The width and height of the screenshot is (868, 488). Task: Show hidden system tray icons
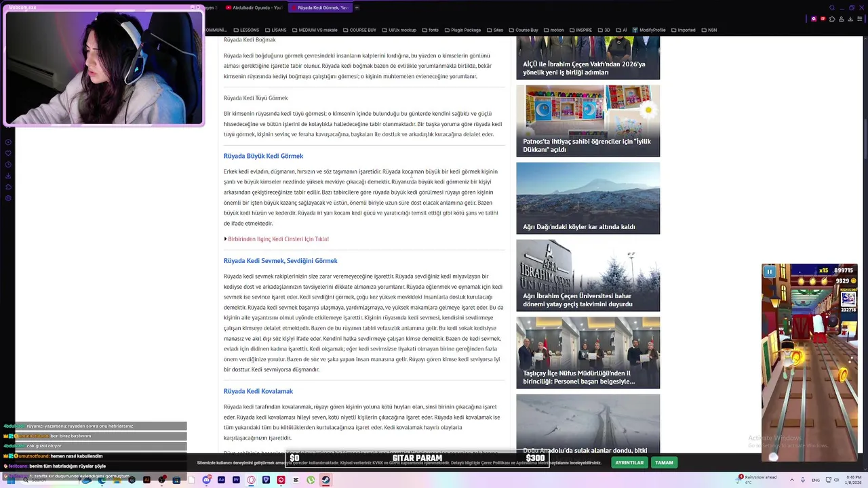point(792,480)
